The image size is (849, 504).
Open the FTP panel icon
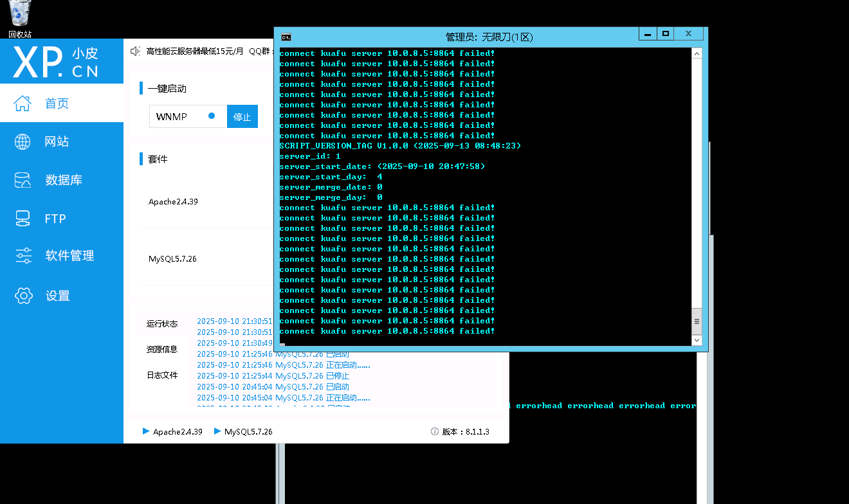[x=23, y=219]
